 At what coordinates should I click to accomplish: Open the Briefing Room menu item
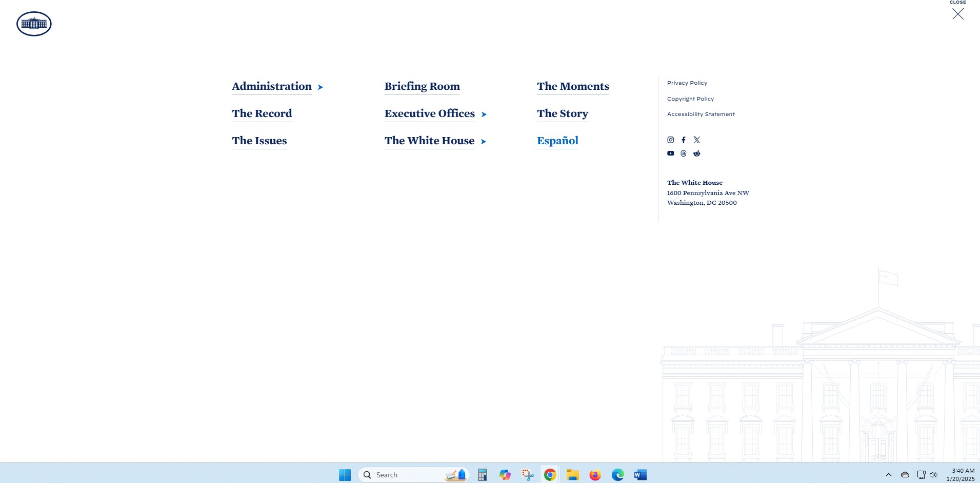[422, 86]
